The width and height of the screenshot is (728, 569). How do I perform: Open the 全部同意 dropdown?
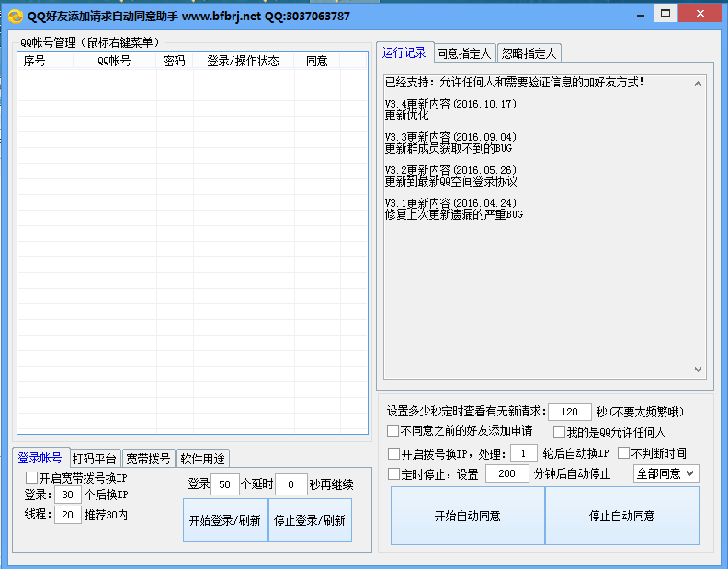point(665,473)
